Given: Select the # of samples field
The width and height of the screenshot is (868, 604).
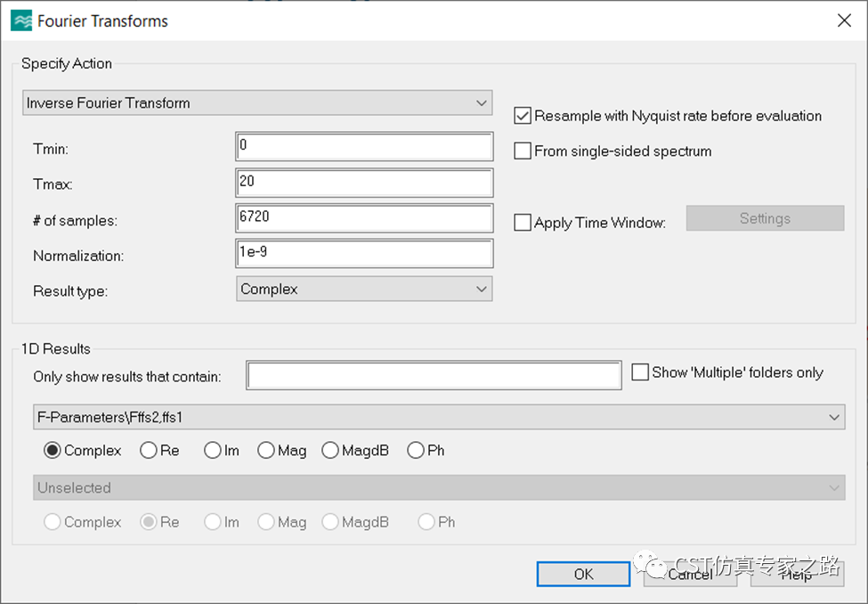Looking at the screenshot, I should [x=364, y=218].
